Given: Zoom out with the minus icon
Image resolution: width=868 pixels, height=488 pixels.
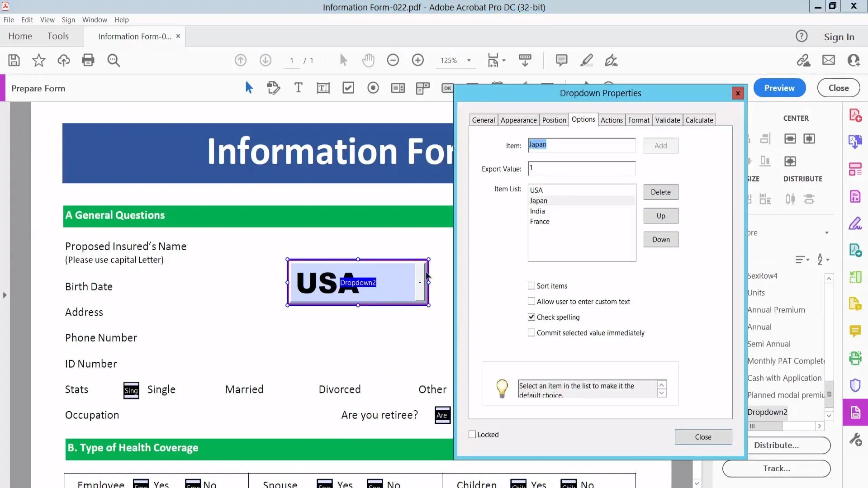Looking at the screenshot, I should (x=393, y=60).
